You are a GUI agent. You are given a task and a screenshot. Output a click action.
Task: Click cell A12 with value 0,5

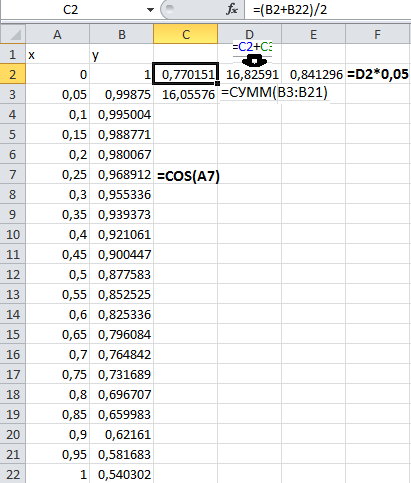(57, 274)
